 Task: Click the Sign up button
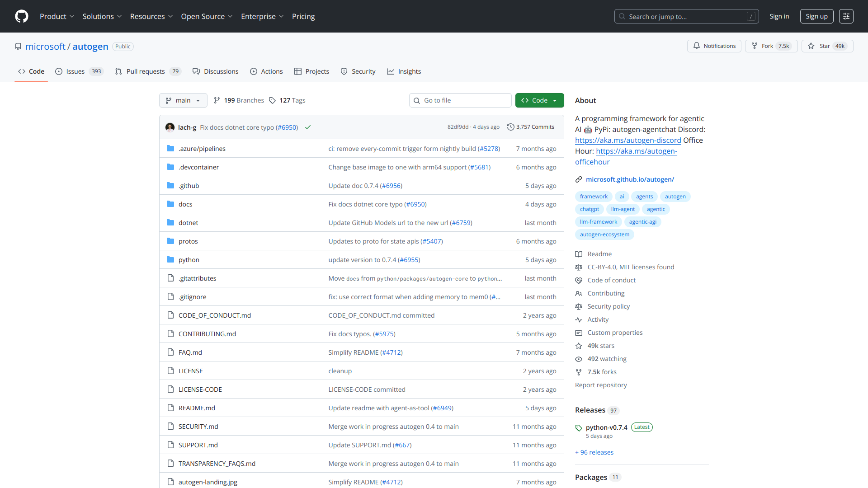pos(816,16)
